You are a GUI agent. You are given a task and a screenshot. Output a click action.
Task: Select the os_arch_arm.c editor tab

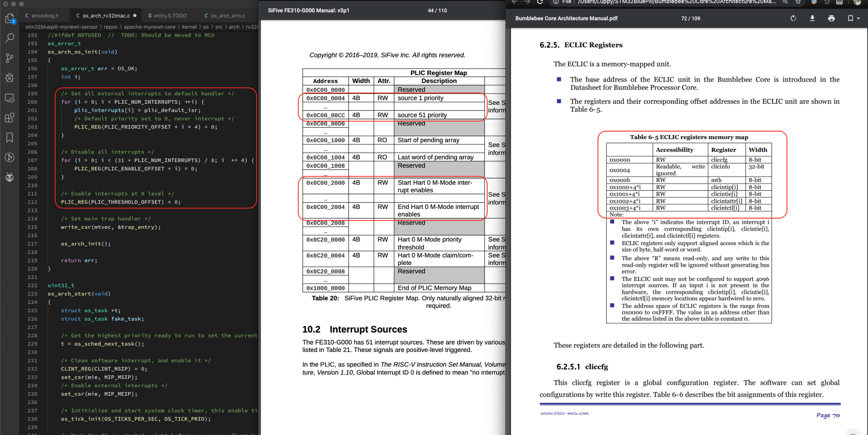pos(227,16)
